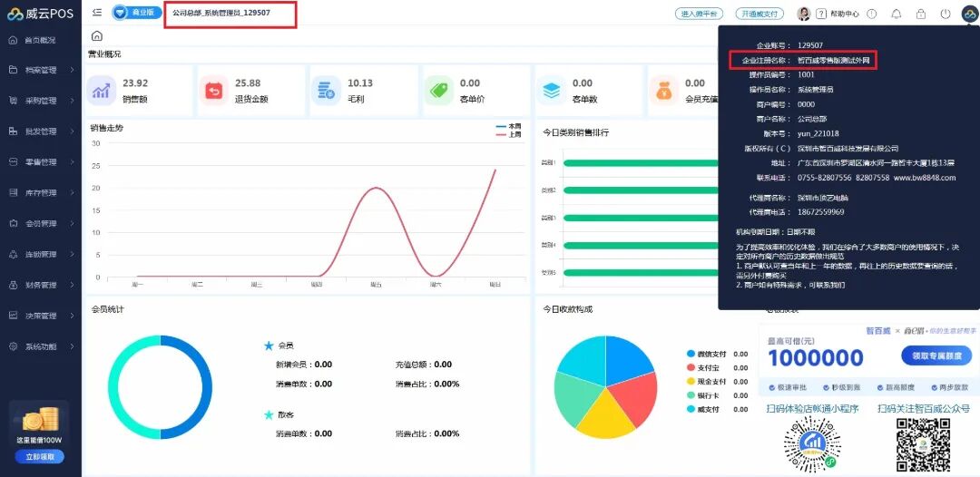The width and height of the screenshot is (980, 477).
Task: Expand 采购管理 with its chevron
Action: coord(72,101)
